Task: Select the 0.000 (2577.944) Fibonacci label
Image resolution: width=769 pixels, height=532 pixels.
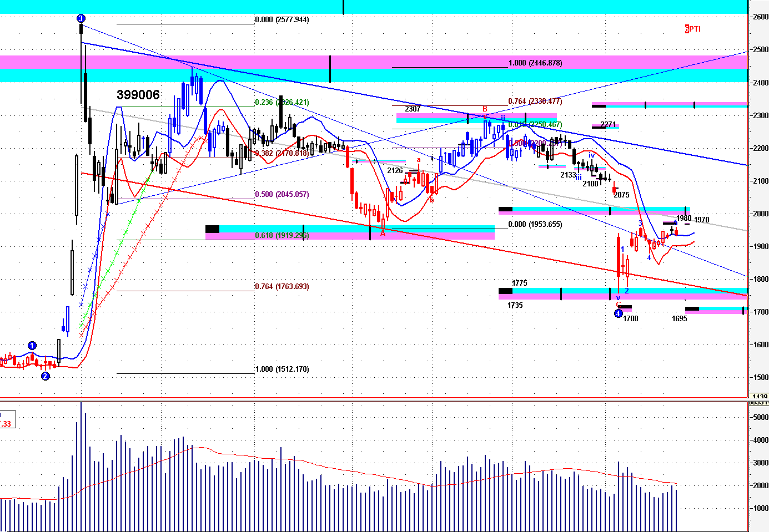Action: pyautogui.click(x=282, y=20)
